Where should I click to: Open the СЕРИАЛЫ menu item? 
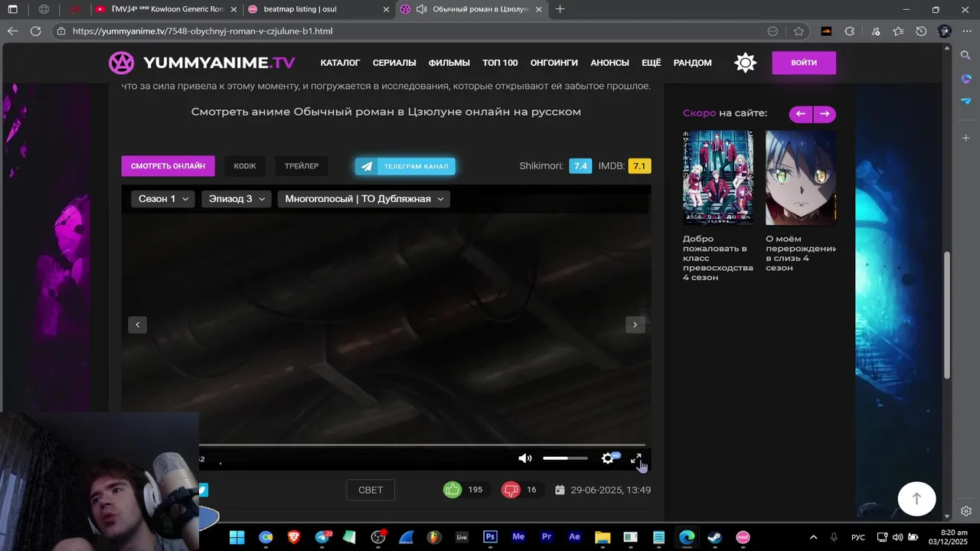[x=394, y=63]
